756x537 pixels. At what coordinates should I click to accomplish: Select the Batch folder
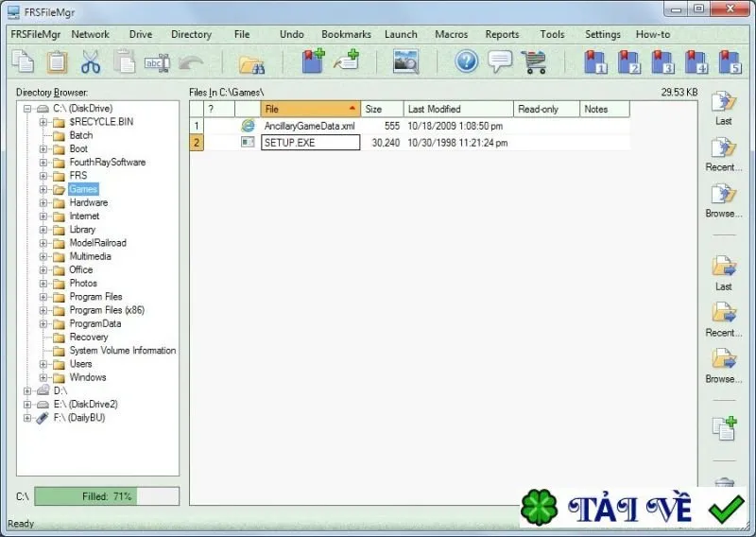coord(81,135)
